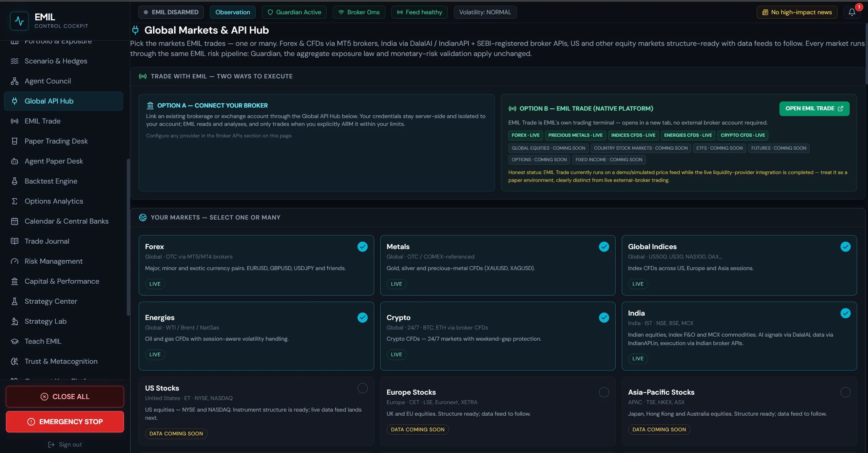The width and height of the screenshot is (868, 453).
Task: Click the Agent Council sidebar icon
Action: pyautogui.click(x=14, y=81)
